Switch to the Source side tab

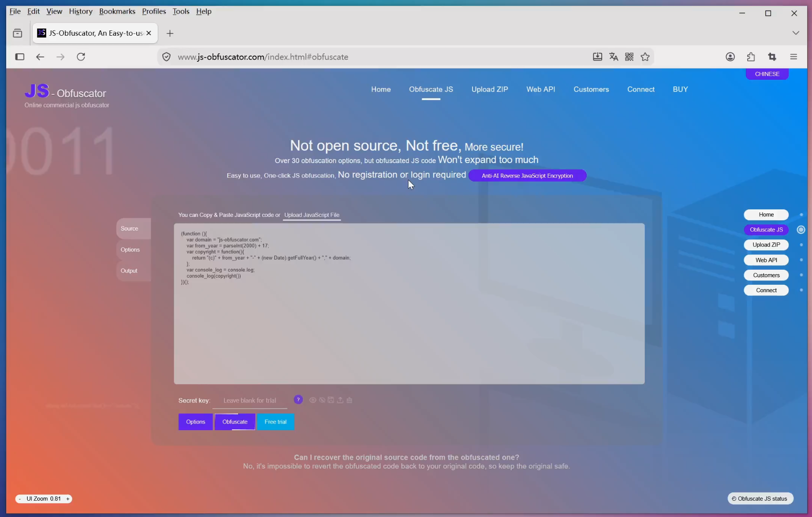click(134, 229)
